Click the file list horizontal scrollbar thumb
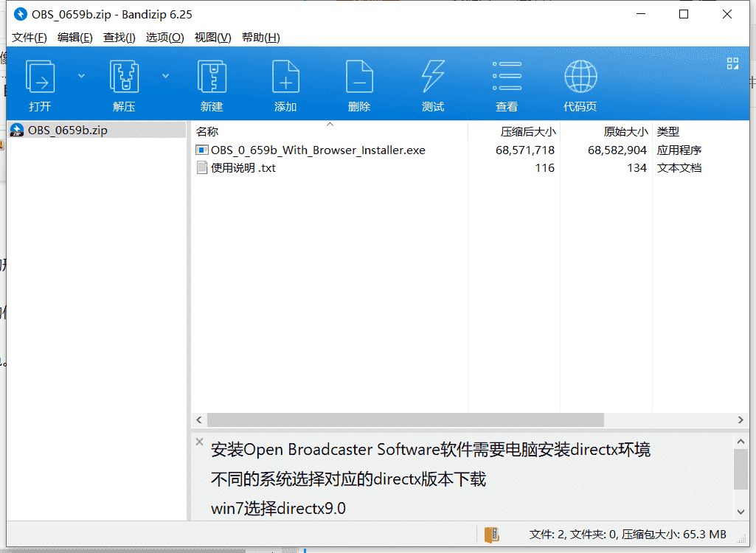Viewport: 756px width, 553px height. pyautogui.click(x=406, y=420)
